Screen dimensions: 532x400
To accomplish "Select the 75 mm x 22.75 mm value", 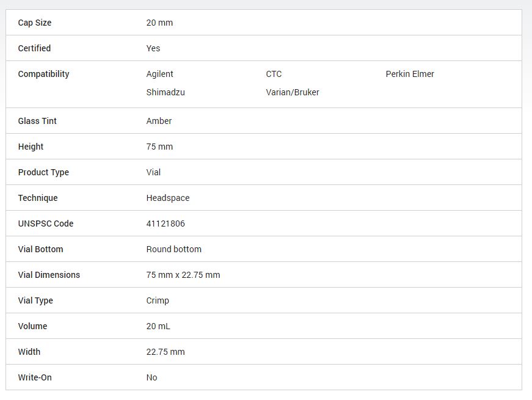I will [183, 275].
